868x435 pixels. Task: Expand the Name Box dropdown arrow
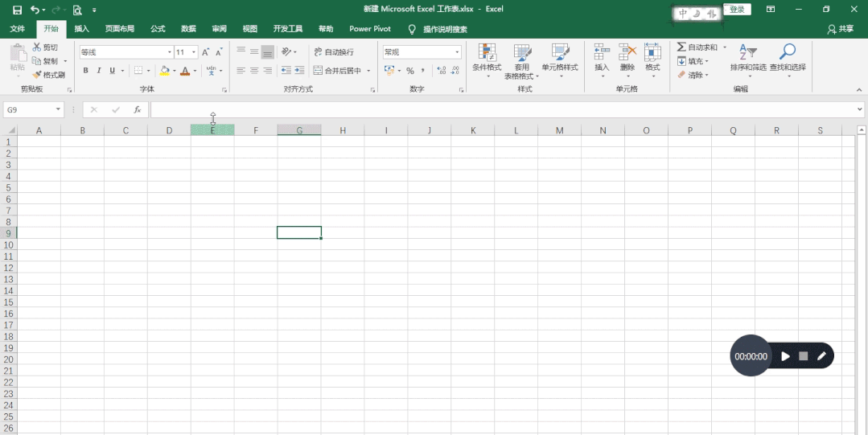[x=58, y=109]
